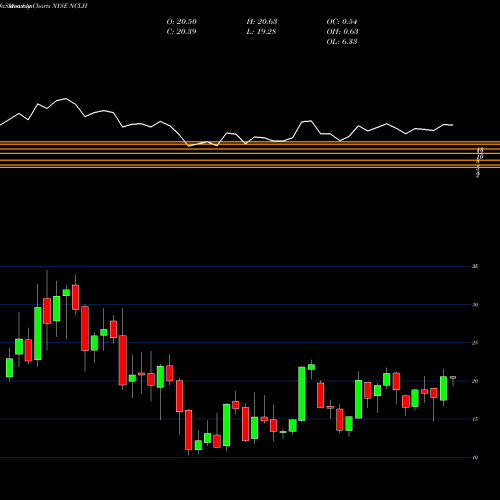Select the low value 'L: 19.28'

point(261,32)
